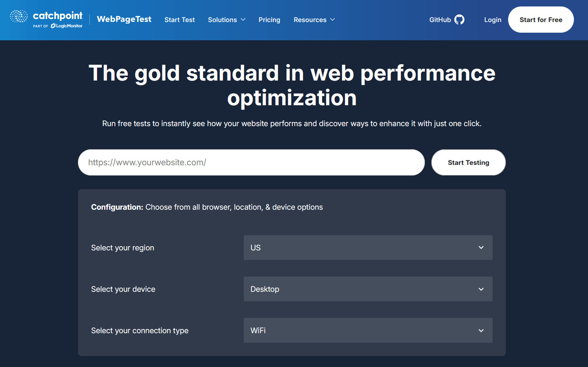This screenshot has height=367, width=588.
Task: Click the GitHub text link
Action: click(439, 19)
